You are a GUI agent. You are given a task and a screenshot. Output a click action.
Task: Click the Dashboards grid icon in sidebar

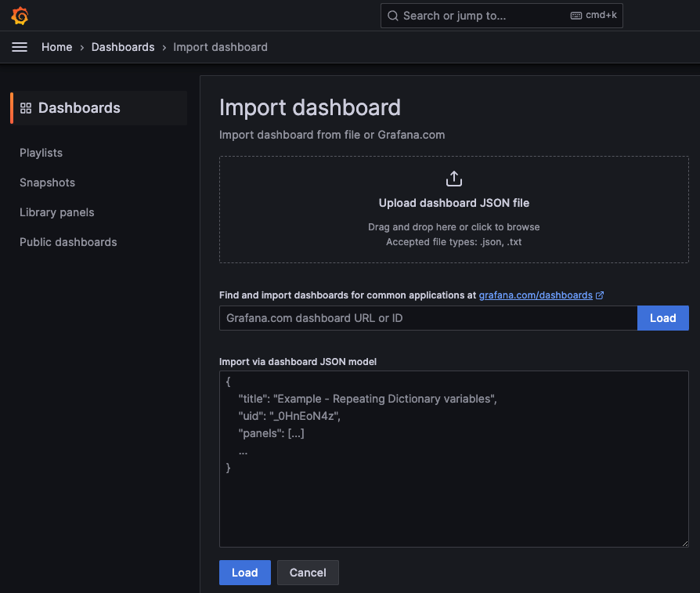click(x=26, y=108)
